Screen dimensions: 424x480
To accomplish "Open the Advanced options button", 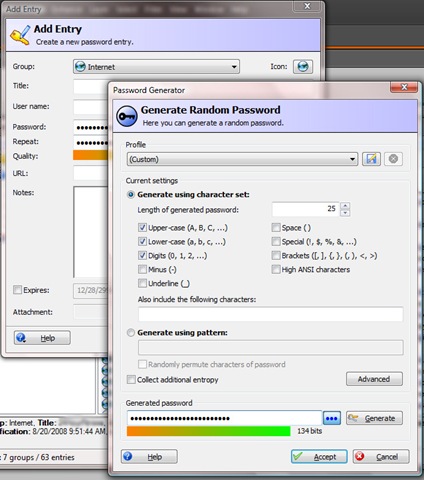I will point(374,379).
